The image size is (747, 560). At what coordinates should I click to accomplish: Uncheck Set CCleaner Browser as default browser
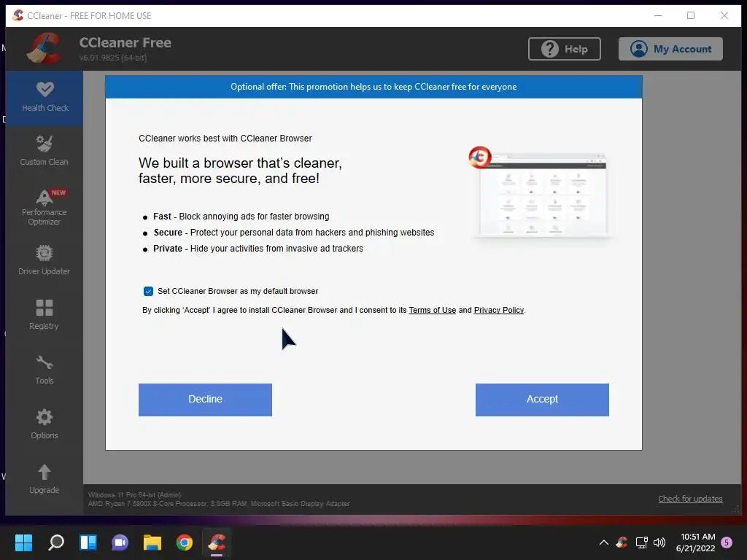tap(148, 291)
